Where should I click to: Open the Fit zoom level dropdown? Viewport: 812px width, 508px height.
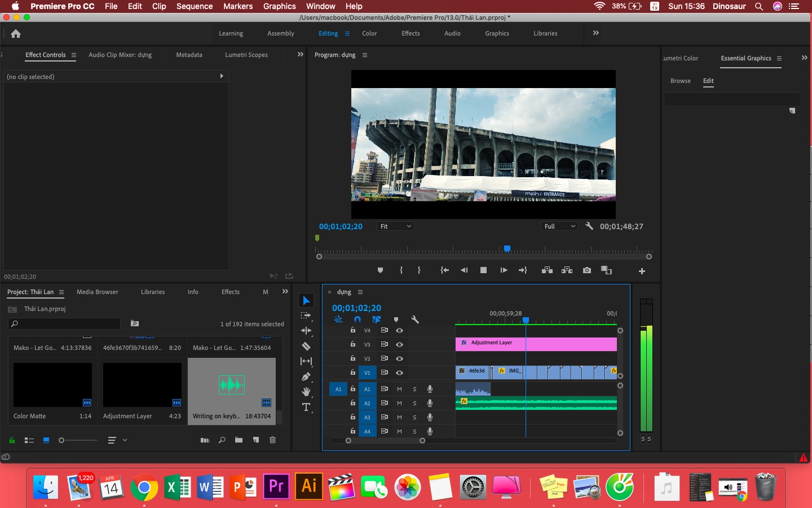coord(396,226)
